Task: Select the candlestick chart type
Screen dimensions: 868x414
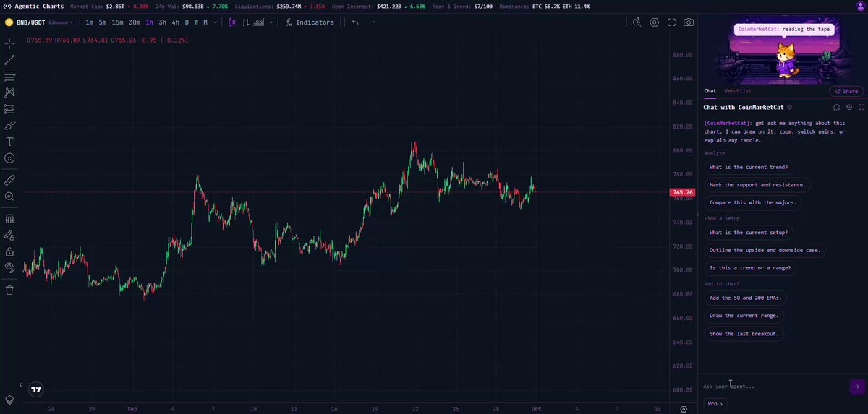Action: 232,22
